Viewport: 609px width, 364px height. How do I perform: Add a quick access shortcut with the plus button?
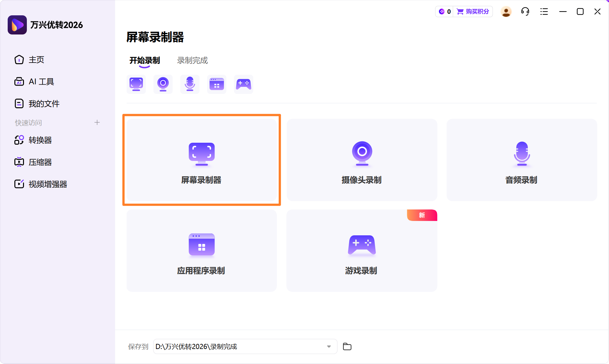[x=97, y=122]
